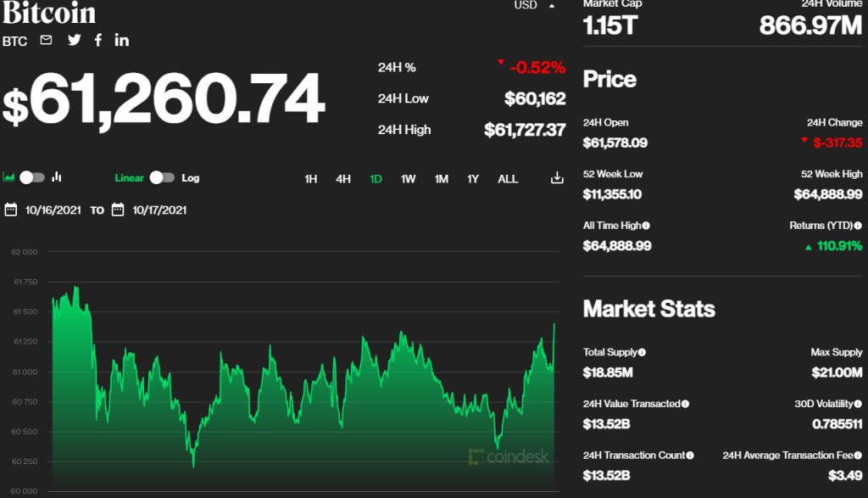Image resolution: width=868 pixels, height=498 pixels.
Task: Click the Market Stats heading
Action: [x=648, y=309]
